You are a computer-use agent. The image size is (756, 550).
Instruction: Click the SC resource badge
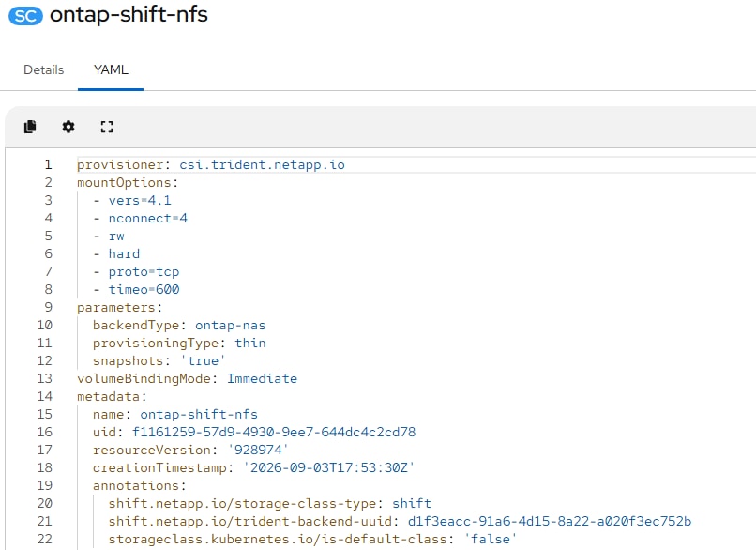(25, 15)
